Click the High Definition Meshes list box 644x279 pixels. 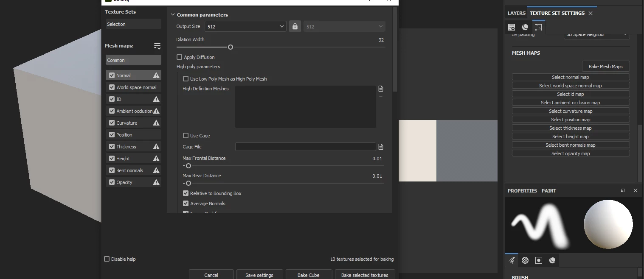tap(306, 107)
